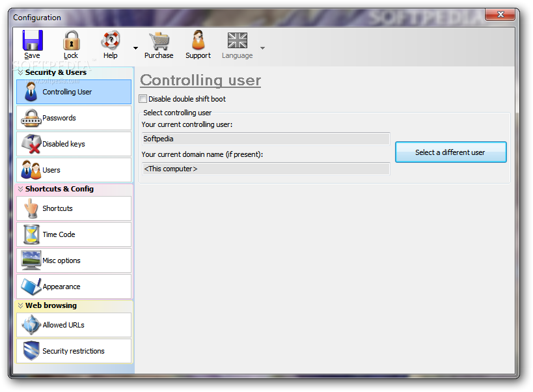This screenshot has height=392, width=533.
Task: Click the Save floppy disk icon
Action: click(x=33, y=40)
